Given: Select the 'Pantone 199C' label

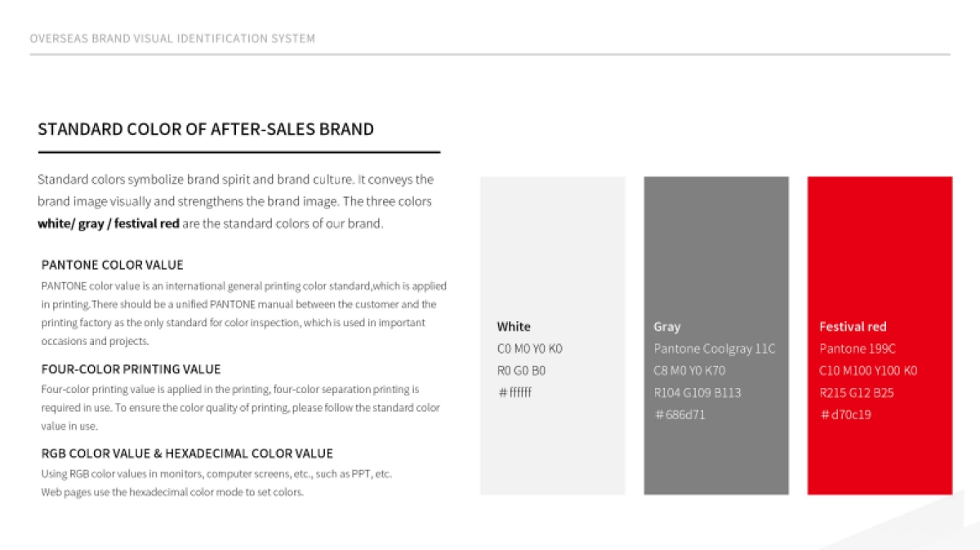Looking at the screenshot, I should coord(857,349).
